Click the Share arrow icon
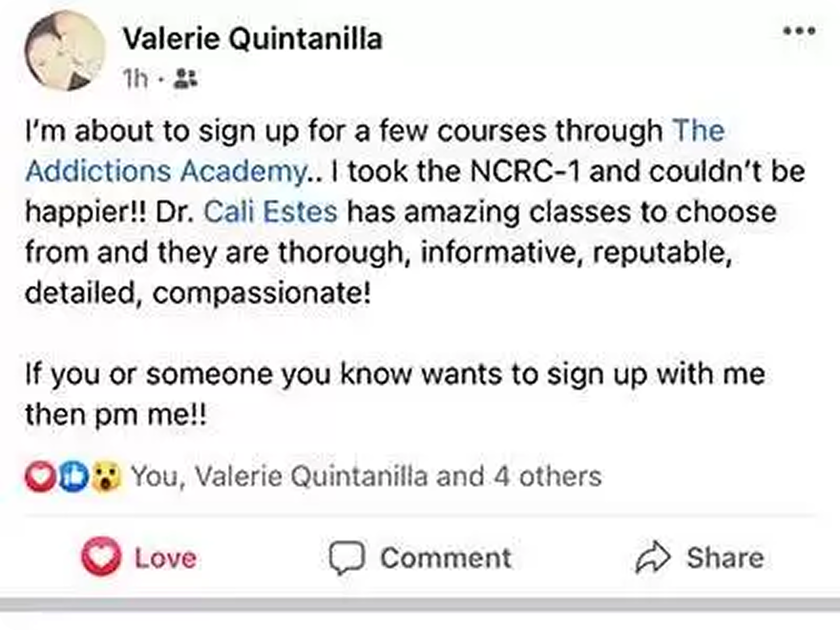Screen dimensions: 840x630 (x=652, y=558)
